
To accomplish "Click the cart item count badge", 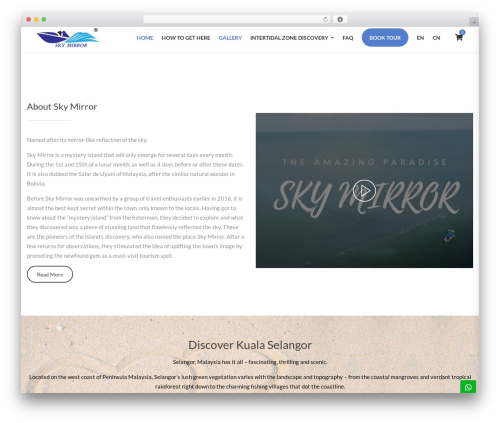I will 462,32.
